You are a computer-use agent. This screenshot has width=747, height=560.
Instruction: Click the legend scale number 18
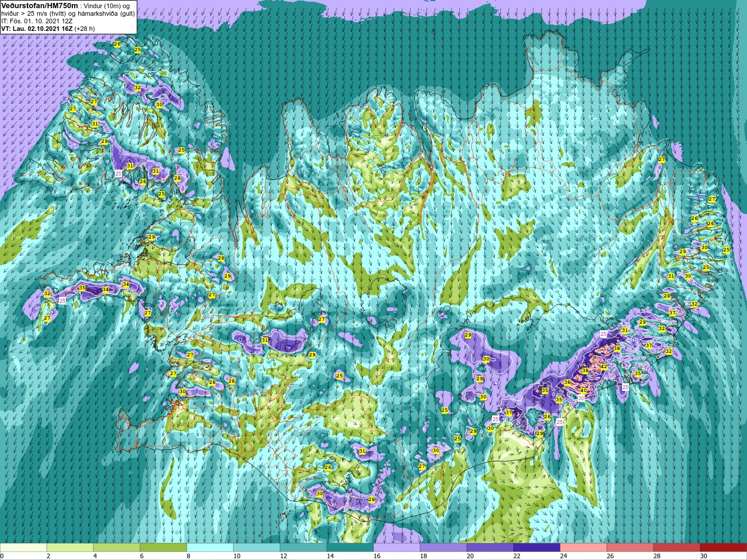(x=423, y=556)
